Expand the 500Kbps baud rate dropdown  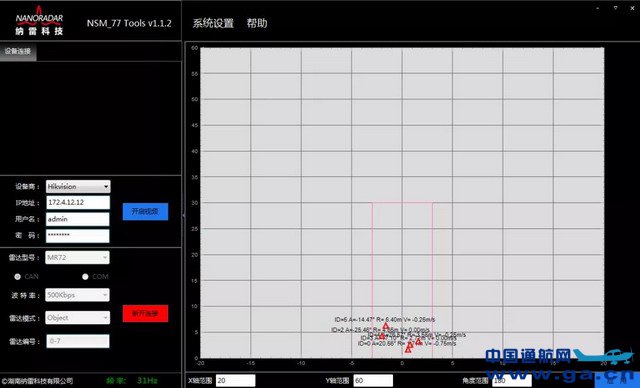tap(77, 295)
